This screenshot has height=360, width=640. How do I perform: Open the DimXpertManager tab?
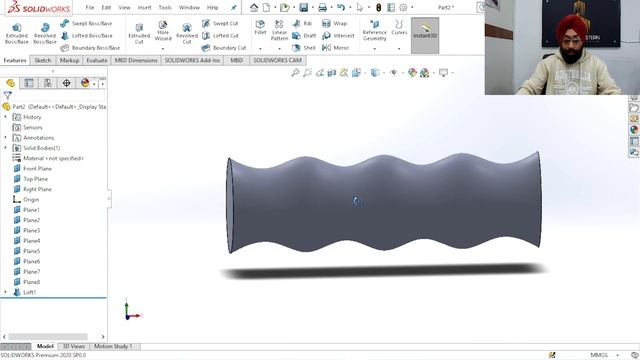click(66, 83)
